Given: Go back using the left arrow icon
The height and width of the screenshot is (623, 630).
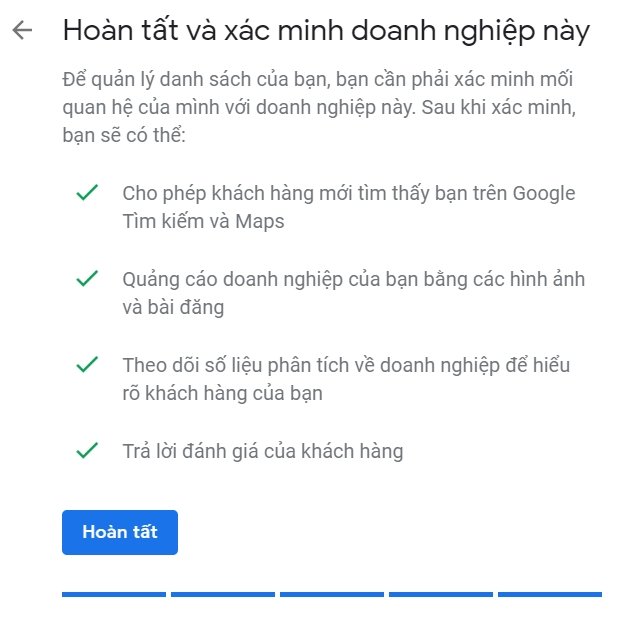Looking at the screenshot, I should pos(22,30).
